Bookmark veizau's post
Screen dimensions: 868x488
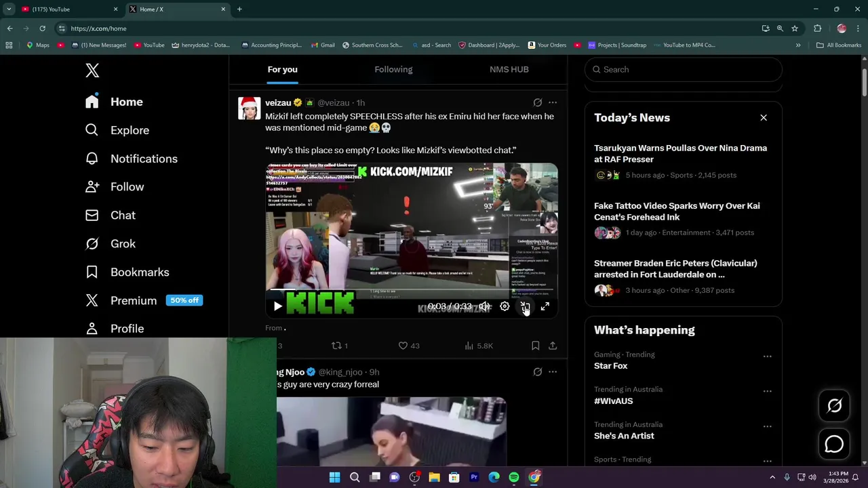click(535, 346)
